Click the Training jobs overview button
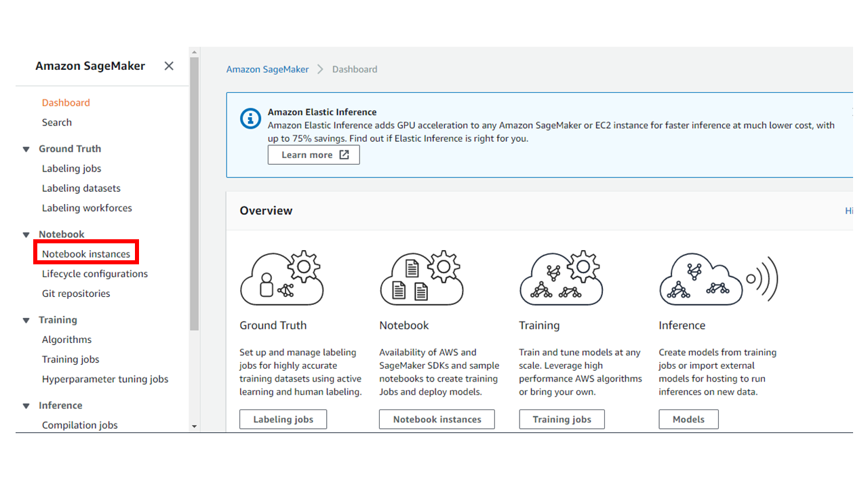The width and height of the screenshot is (868, 488). click(x=562, y=420)
